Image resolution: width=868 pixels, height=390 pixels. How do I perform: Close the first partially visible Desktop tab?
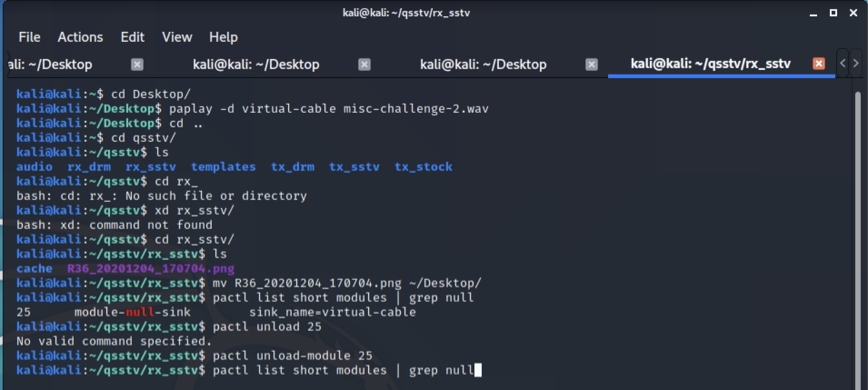pyautogui.click(x=137, y=64)
